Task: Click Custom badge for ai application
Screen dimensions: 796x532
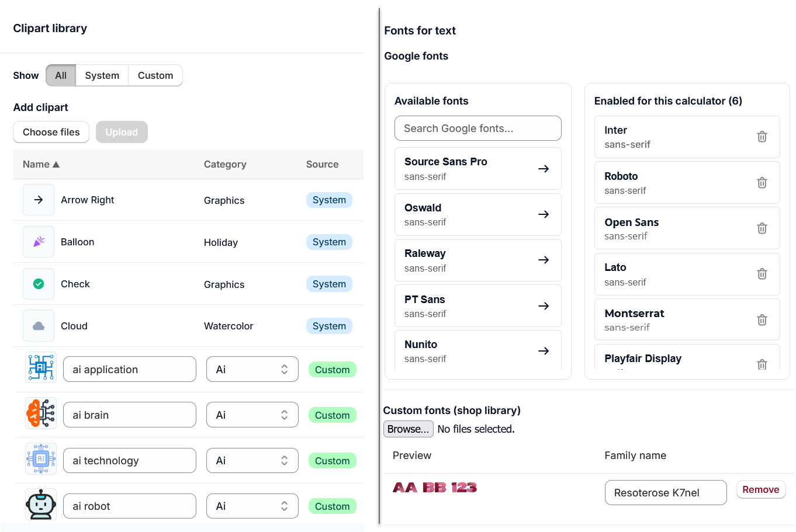Action: (x=333, y=370)
